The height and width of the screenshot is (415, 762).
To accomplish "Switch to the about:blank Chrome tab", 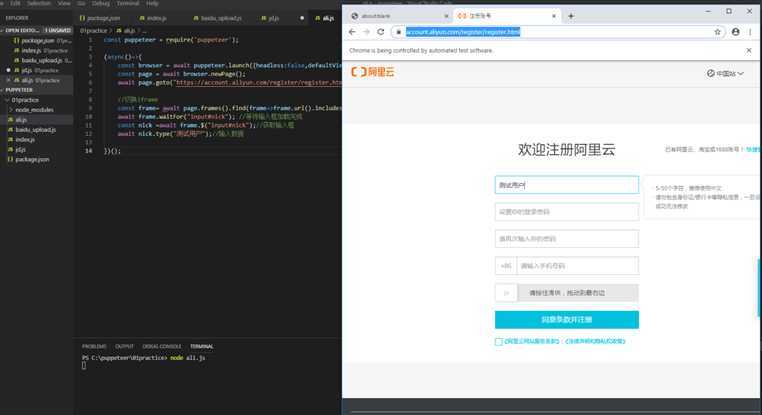I will [398, 16].
